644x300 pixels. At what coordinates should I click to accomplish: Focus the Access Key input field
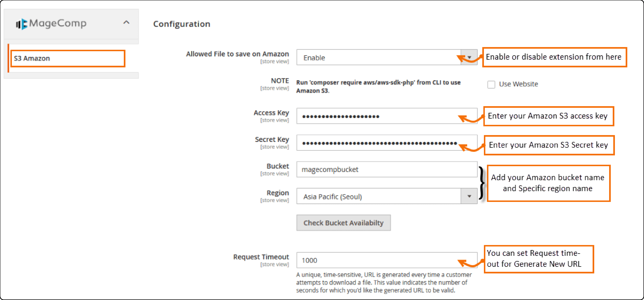(x=387, y=116)
